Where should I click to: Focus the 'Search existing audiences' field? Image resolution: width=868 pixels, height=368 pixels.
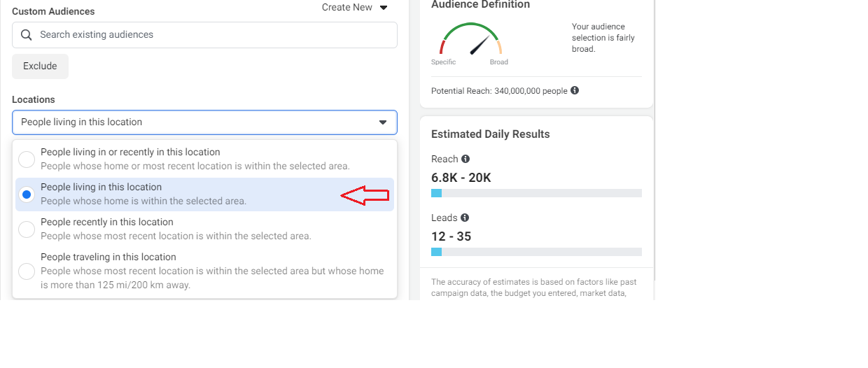click(x=210, y=35)
